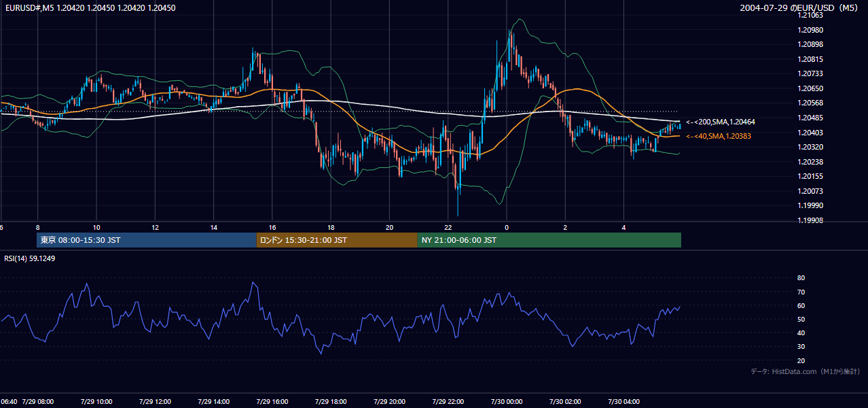Viewport: 868px width, 408px height.
Task: Click the 7/30 02:00 time axis label
Action: pyautogui.click(x=565, y=401)
